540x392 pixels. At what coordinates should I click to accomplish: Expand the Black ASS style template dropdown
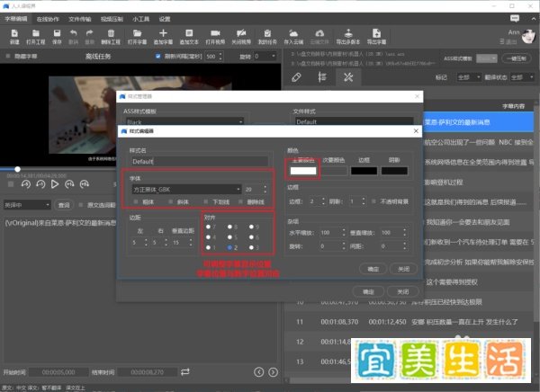[x=184, y=122]
